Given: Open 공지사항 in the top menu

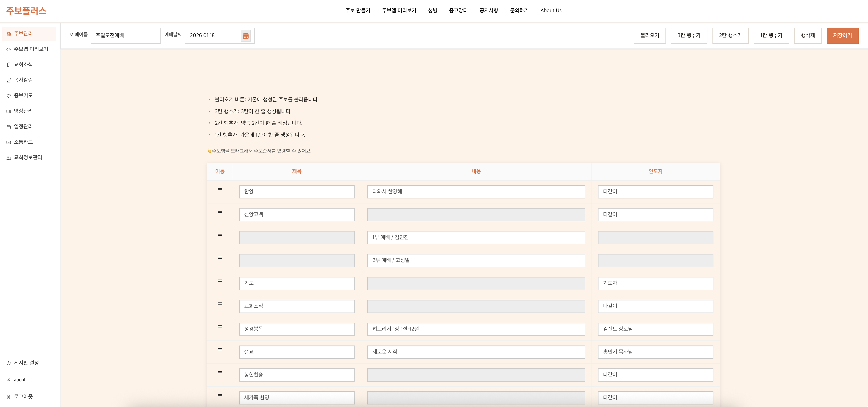Looking at the screenshot, I should [489, 10].
